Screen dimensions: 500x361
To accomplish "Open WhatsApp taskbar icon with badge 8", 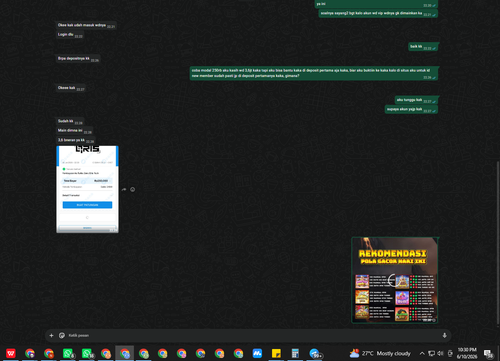I will pos(68,353).
